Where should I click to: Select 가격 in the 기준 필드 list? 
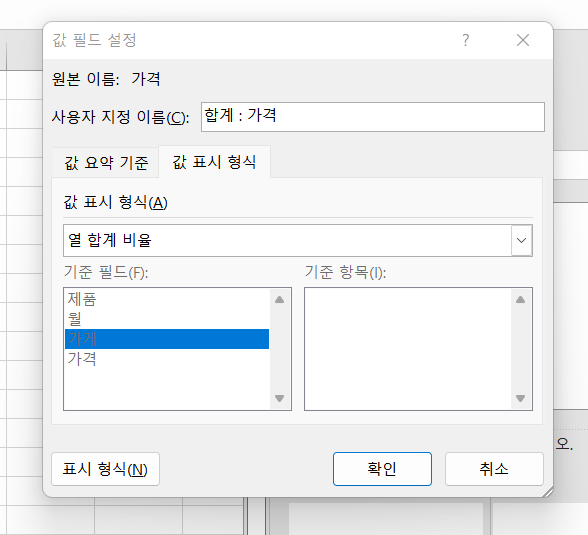pos(166,359)
